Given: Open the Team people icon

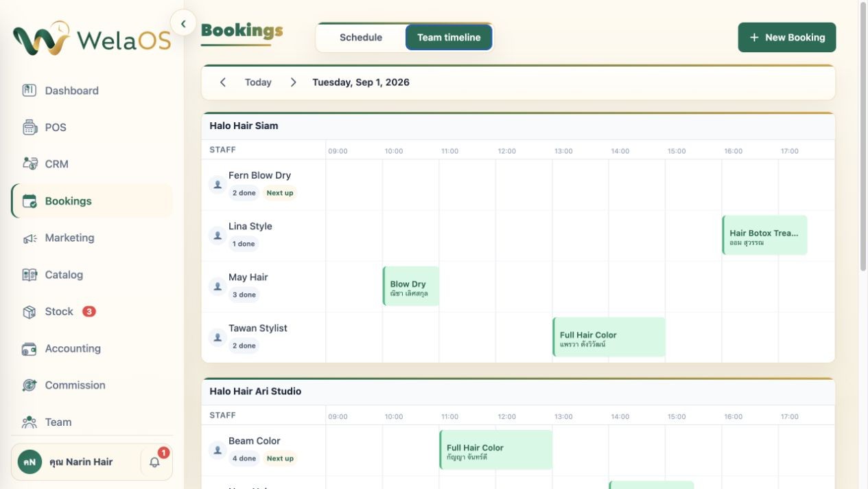Looking at the screenshot, I should click(29, 422).
